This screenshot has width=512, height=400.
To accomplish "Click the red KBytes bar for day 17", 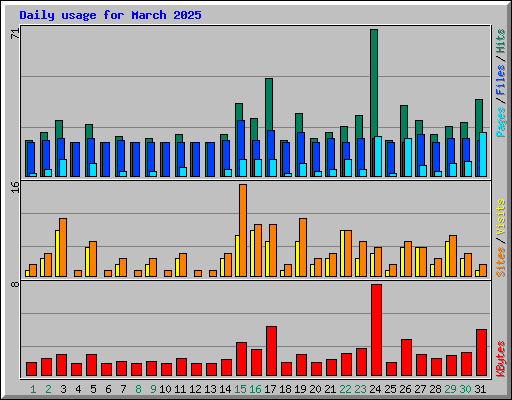I will click(x=271, y=351).
